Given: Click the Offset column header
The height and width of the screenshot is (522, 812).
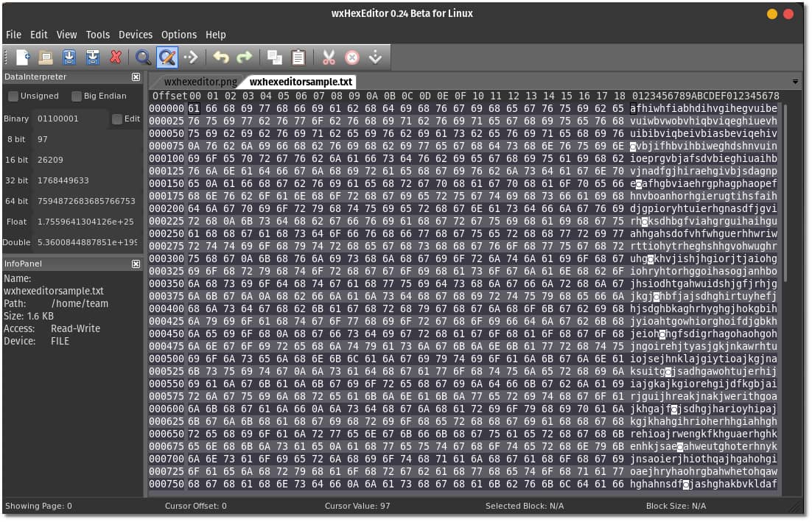Looking at the screenshot, I should [x=169, y=96].
